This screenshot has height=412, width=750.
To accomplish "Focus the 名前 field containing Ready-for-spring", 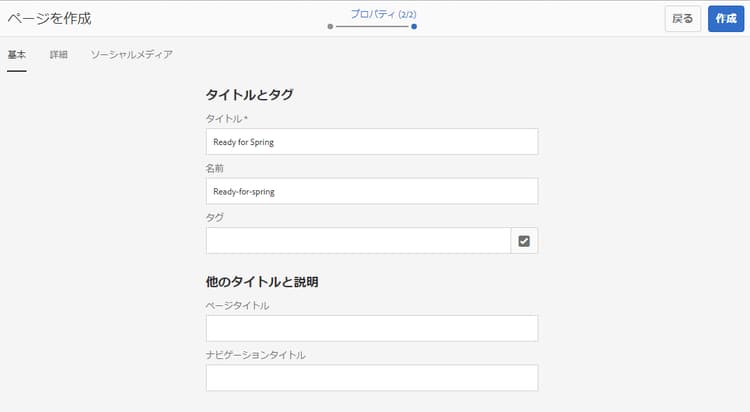I will (x=372, y=191).
